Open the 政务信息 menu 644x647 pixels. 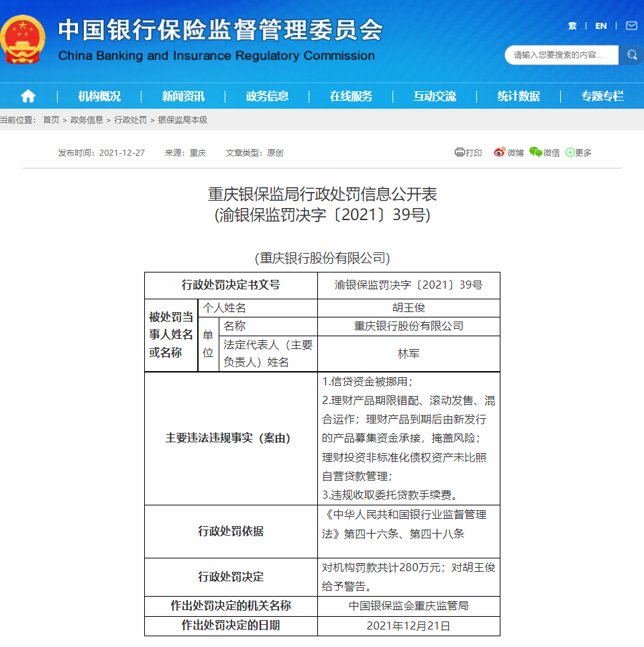pos(267,96)
